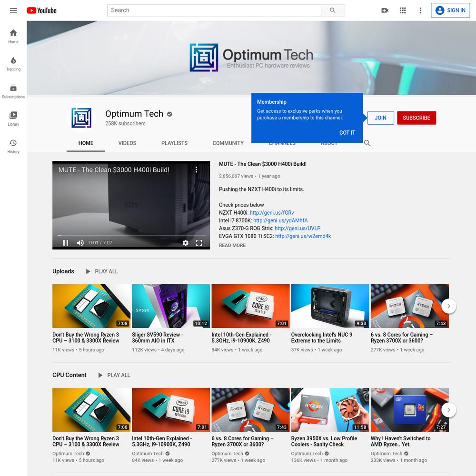Open Uploads Intel 10th-Gen Explained thumbnail
Screen dimensions: 476x476
pos(250,306)
